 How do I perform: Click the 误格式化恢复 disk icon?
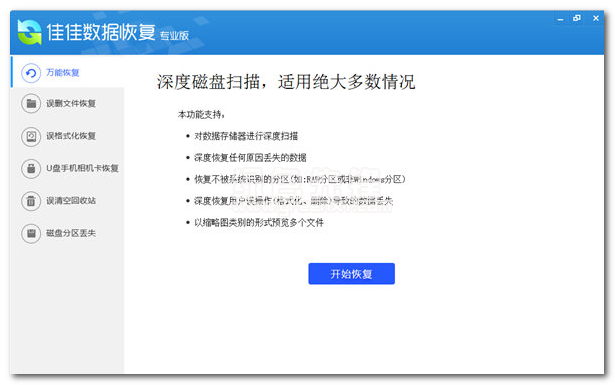(31, 136)
